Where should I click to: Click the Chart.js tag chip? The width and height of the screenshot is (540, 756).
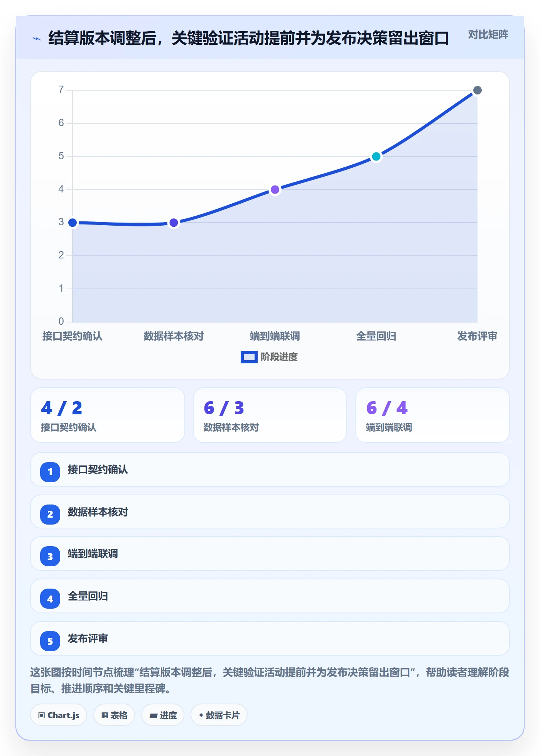click(x=59, y=715)
